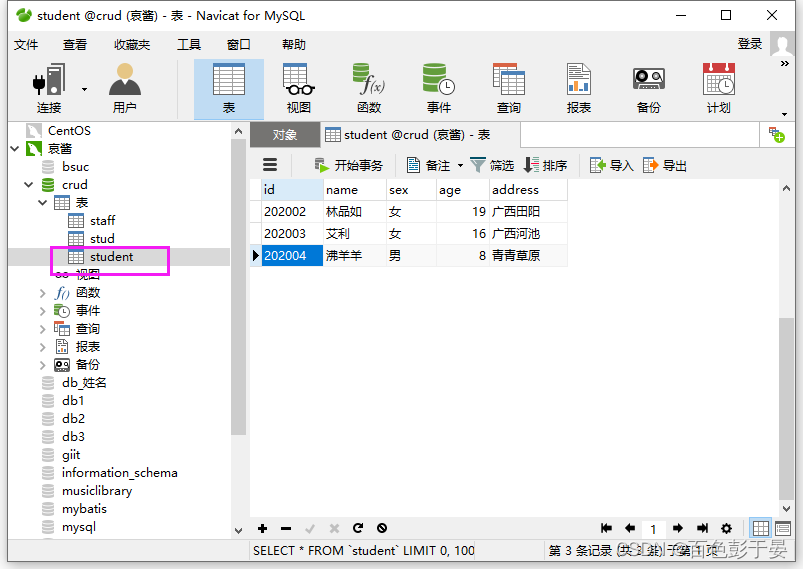Apply changes with the checkmark icon

click(x=310, y=528)
